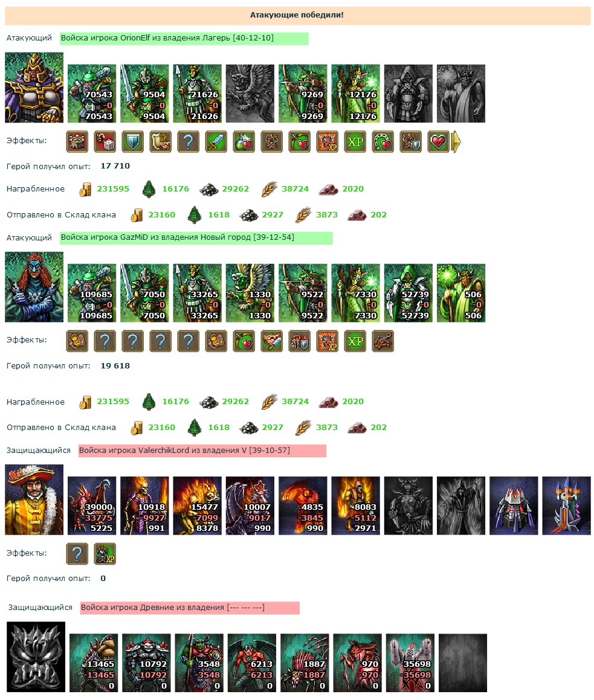Click the XP warrior effect icon for ValerchikLord

pos(105,554)
